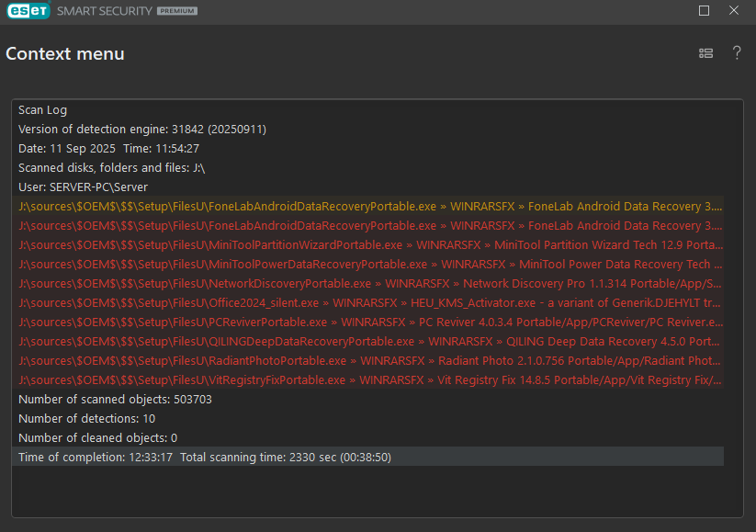Select the Office2024_silent.exe HEU_KMS_Activator row

coord(367,303)
